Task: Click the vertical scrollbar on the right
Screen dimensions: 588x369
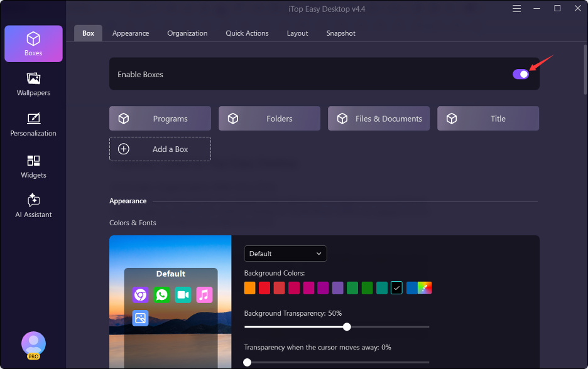Action: (x=585, y=69)
